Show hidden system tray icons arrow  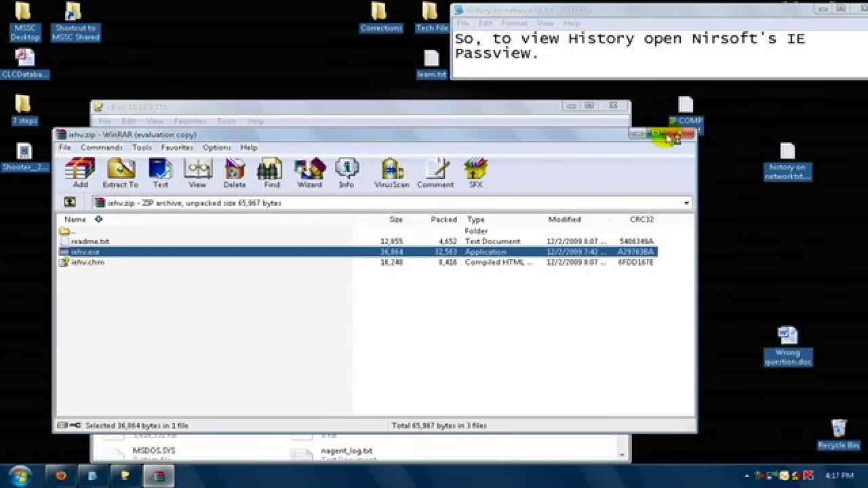tap(747, 476)
